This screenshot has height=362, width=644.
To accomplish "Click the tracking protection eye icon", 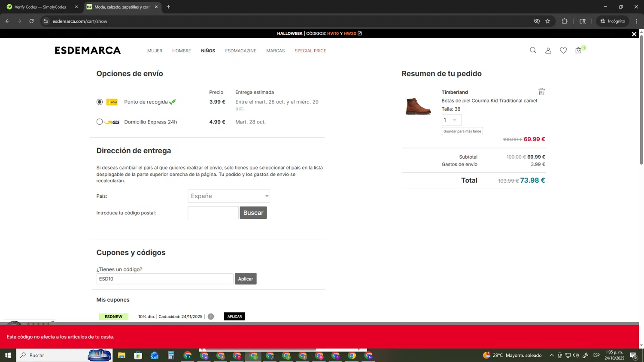I will [x=537, y=21].
